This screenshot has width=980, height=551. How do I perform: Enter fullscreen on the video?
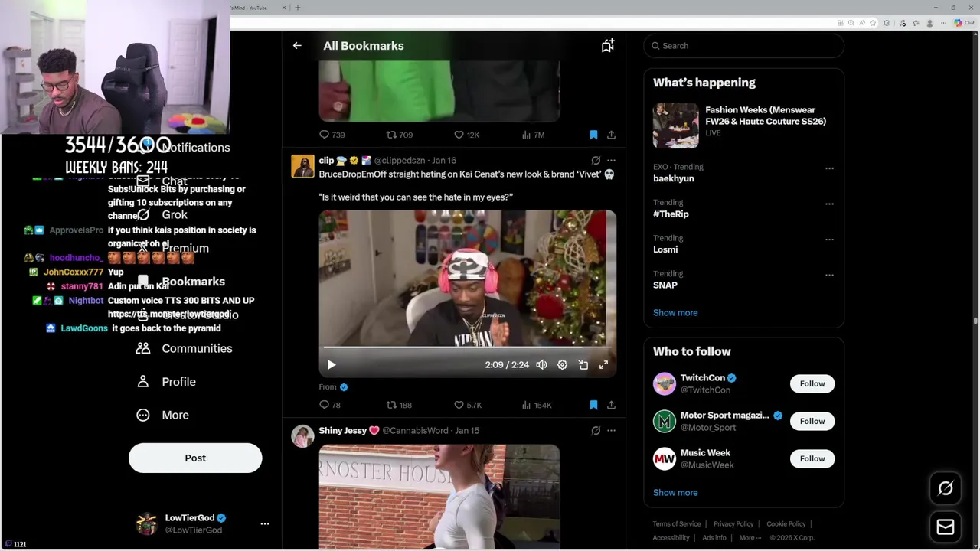click(603, 365)
